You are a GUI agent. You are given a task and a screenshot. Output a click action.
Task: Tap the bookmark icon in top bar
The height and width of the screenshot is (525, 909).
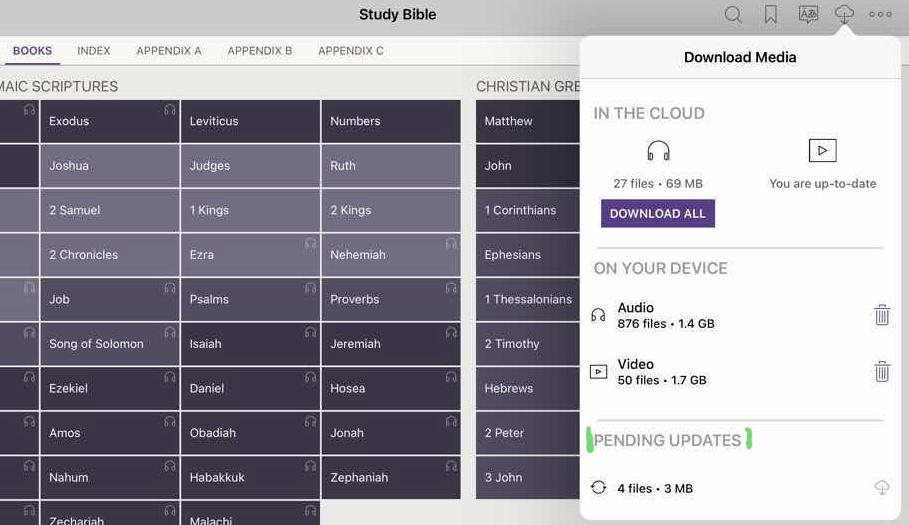click(771, 15)
